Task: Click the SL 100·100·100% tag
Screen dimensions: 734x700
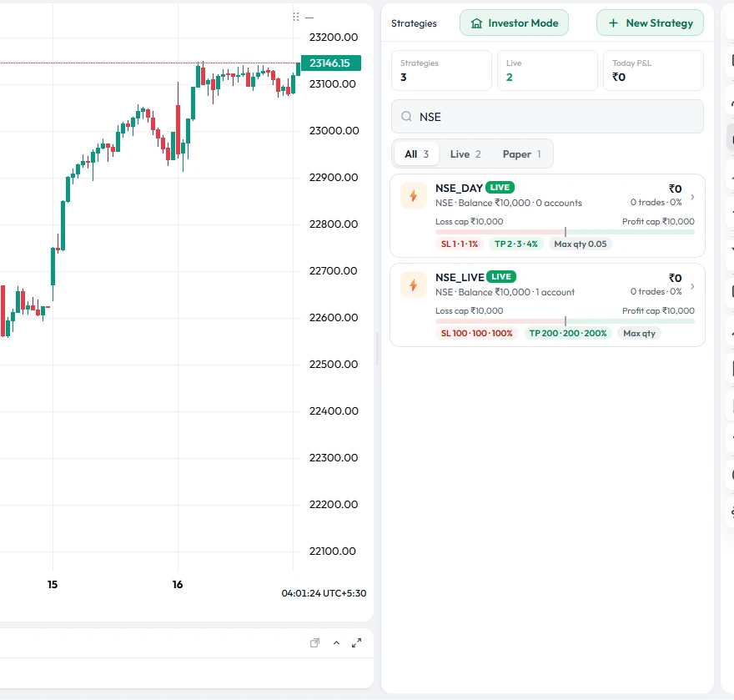Action: (476, 334)
